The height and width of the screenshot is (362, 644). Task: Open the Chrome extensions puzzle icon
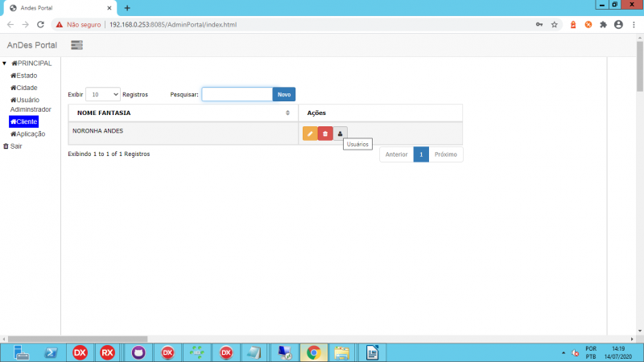pyautogui.click(x=603, y=25)
